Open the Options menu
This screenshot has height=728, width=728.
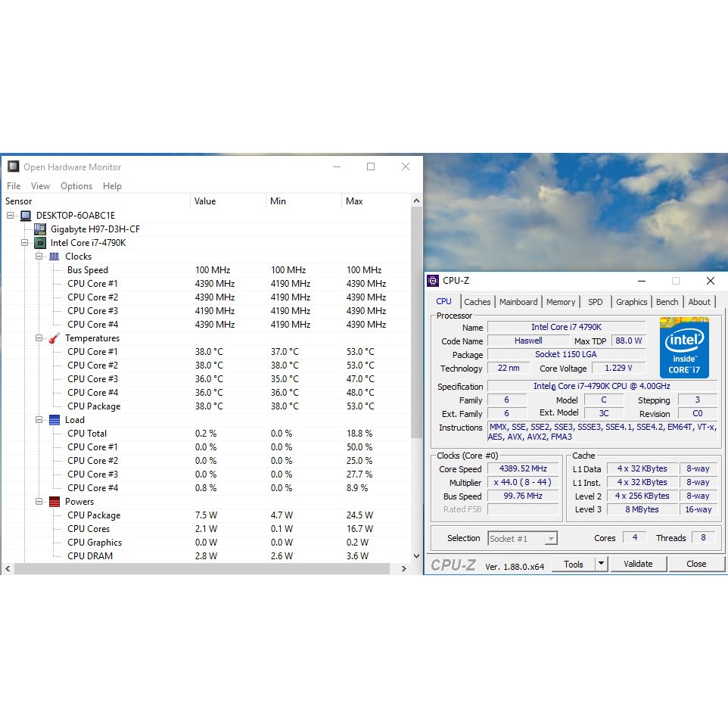[76, 186]
